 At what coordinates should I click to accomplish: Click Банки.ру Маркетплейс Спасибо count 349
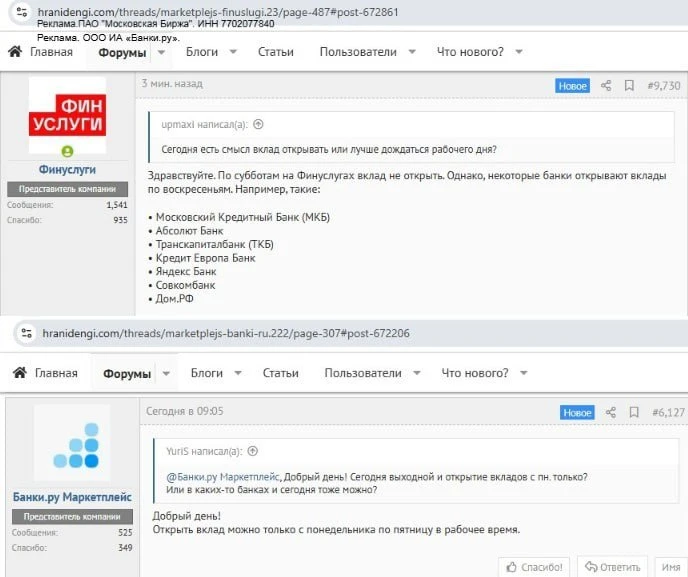click(x=125, y=548)
